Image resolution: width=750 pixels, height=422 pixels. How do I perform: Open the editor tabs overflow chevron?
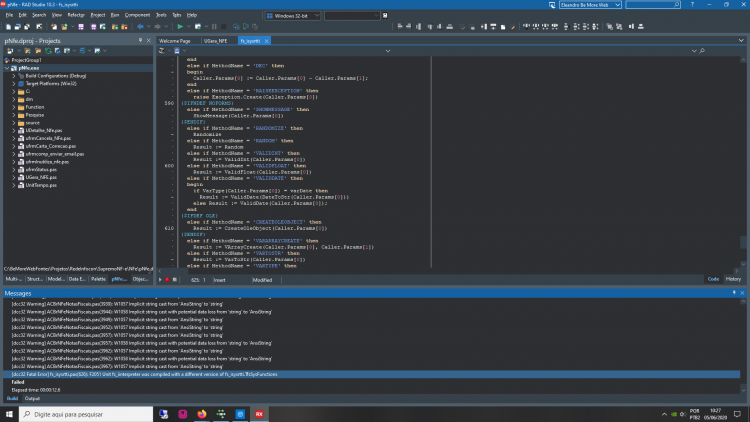(741, 41)
